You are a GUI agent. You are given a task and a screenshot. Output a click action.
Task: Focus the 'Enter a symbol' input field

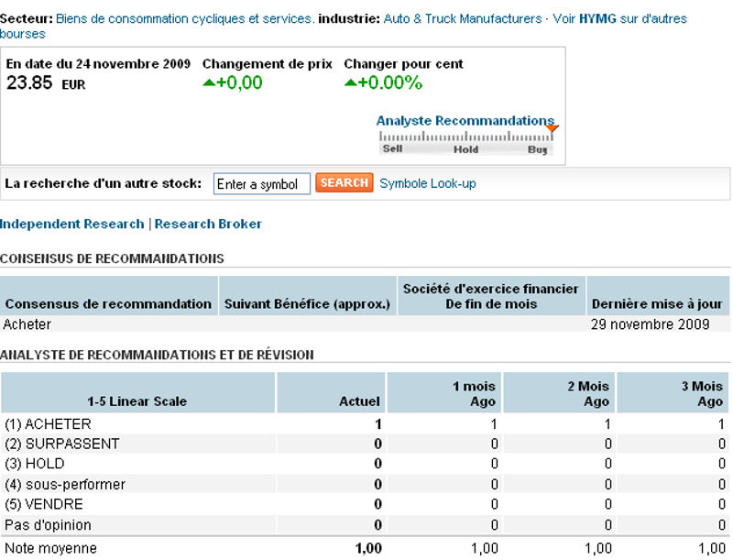(261, 184)
